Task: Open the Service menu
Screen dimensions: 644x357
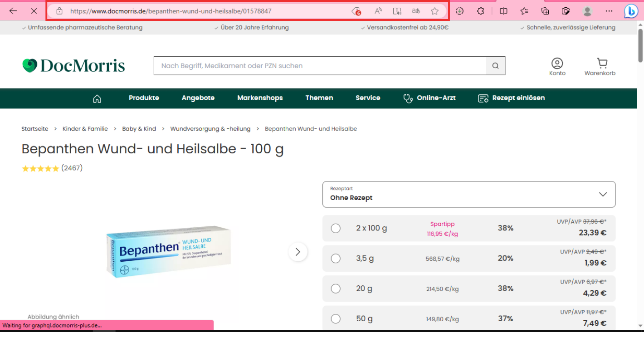Action: click(x=368, y=98)
